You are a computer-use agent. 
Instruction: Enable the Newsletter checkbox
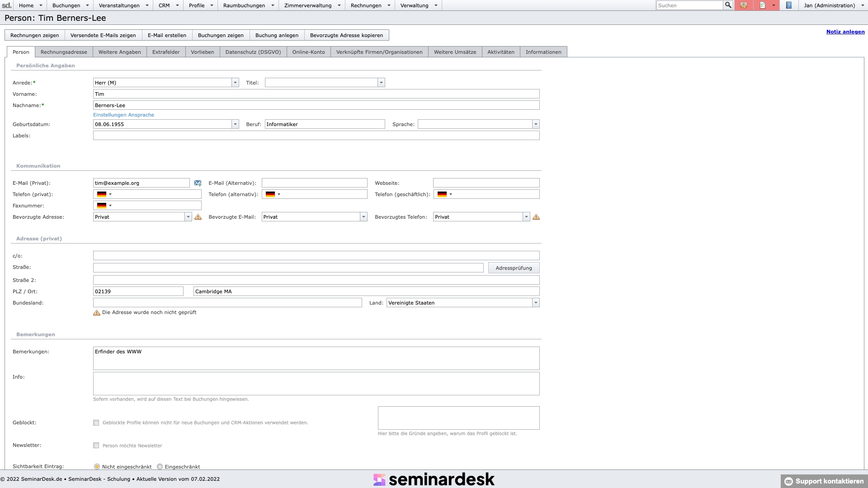click(96, 445)
